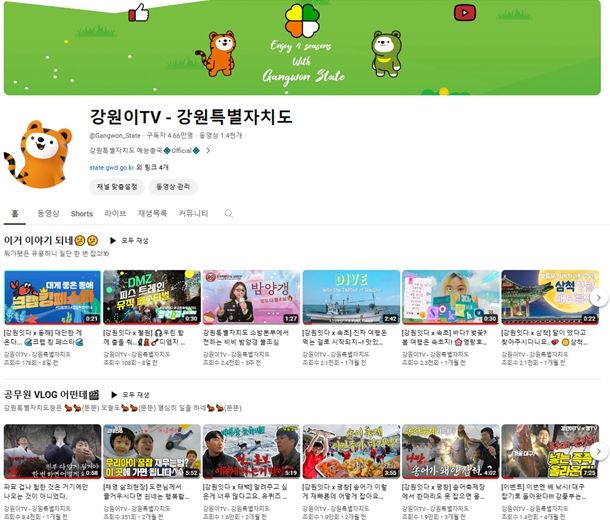Viewport: 610px width, 526px height.
Task: Open the 이거 이야기 되네 section title
Action: pyautogui.click(x=51, y=240)
